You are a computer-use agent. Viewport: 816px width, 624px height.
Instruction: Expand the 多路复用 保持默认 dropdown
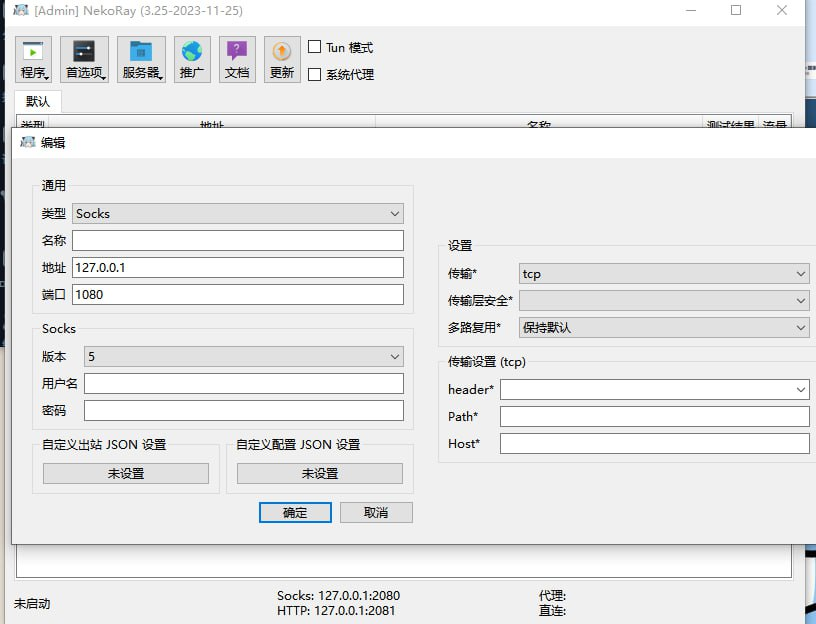point(664,327)
